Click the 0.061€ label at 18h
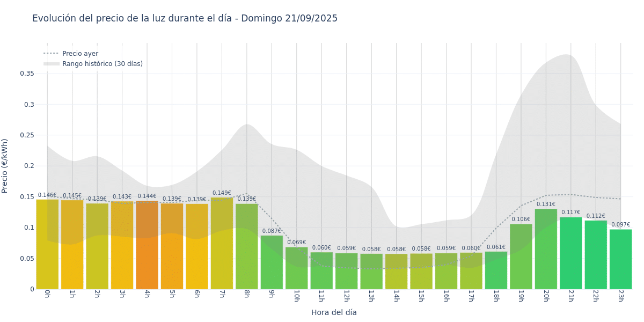Screen dimensions: 644x322 click(496, 247)
